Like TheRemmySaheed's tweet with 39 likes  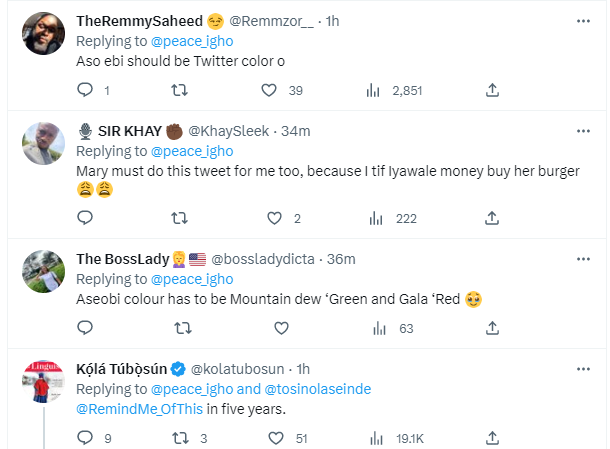269,91
